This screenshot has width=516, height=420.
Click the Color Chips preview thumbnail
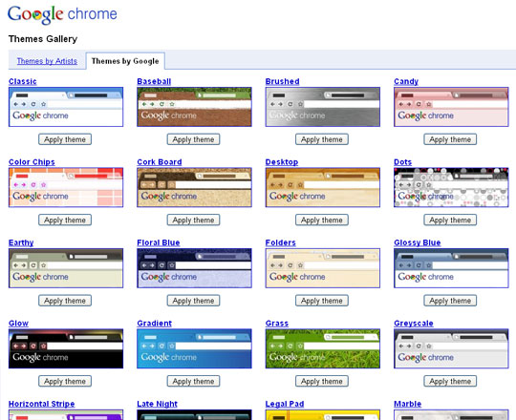point(66,187)
